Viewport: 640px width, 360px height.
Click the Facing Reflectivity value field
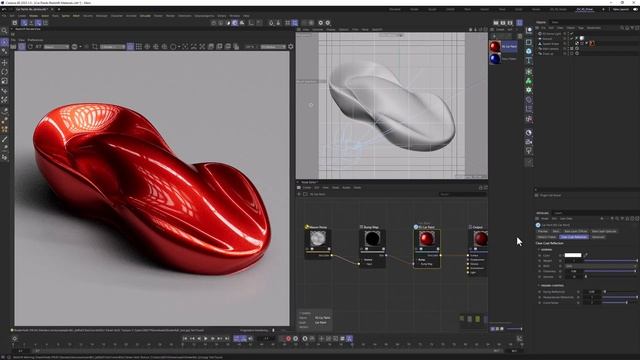click(592, 292)
